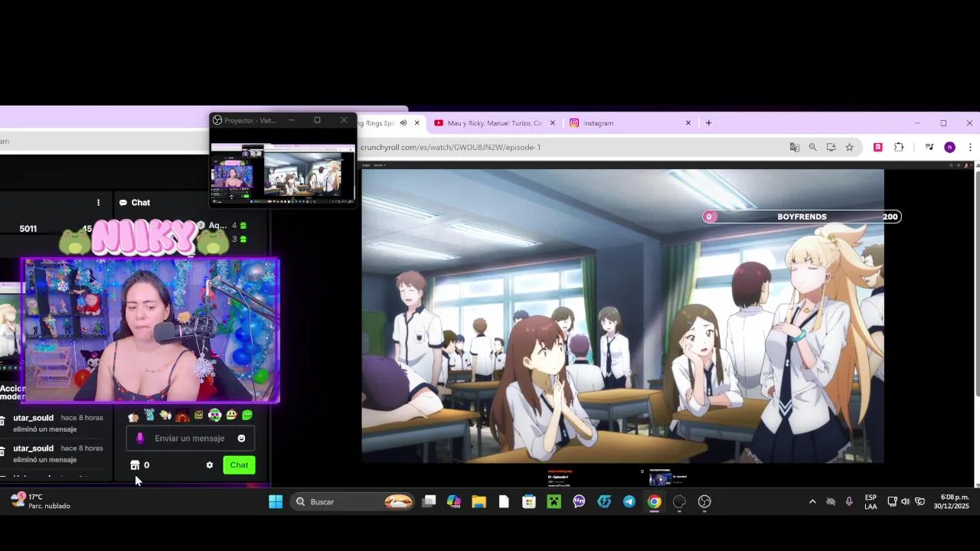Open Task View on the taskbar

(x=429, y=502)
